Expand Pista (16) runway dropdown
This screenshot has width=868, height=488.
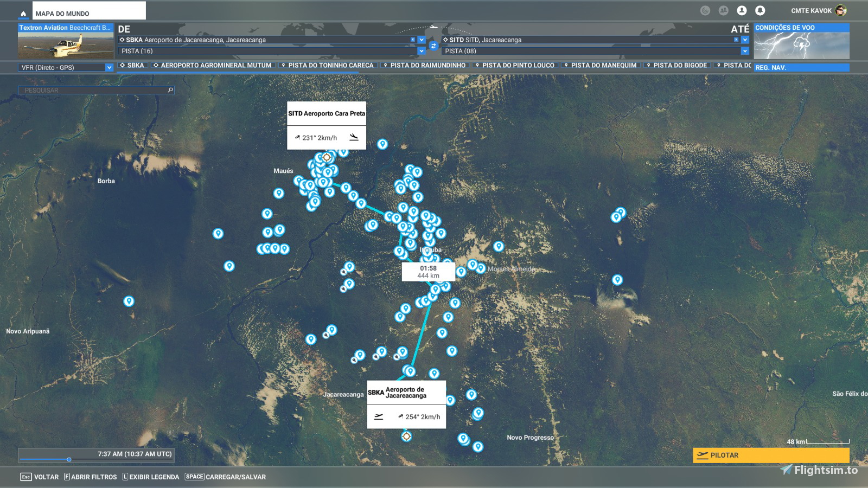click(422, 51)
